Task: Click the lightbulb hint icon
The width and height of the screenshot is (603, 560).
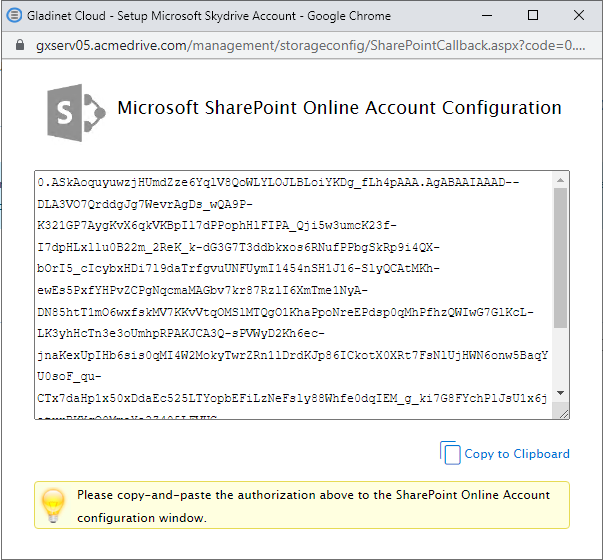Action: pyautogui.click(x=53, y=505)
